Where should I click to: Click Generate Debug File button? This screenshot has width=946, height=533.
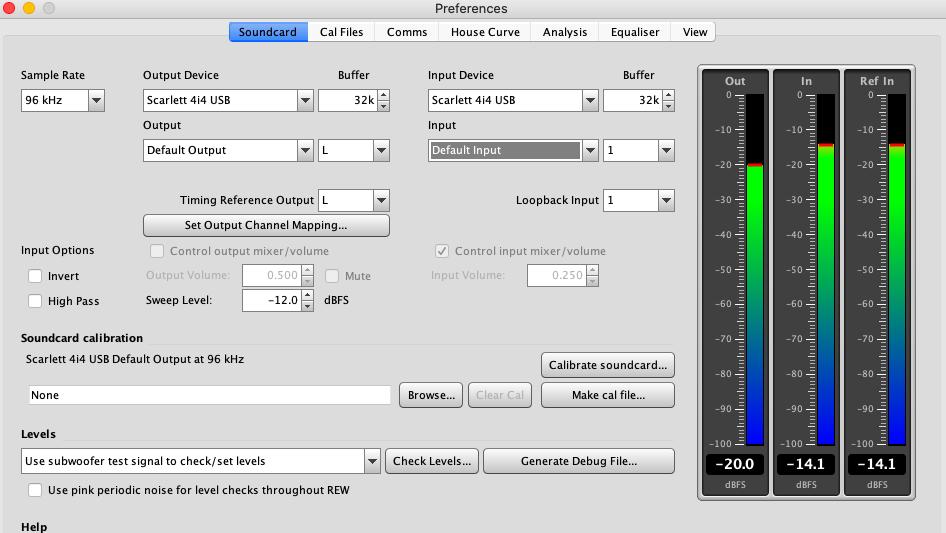coord(579,461)
